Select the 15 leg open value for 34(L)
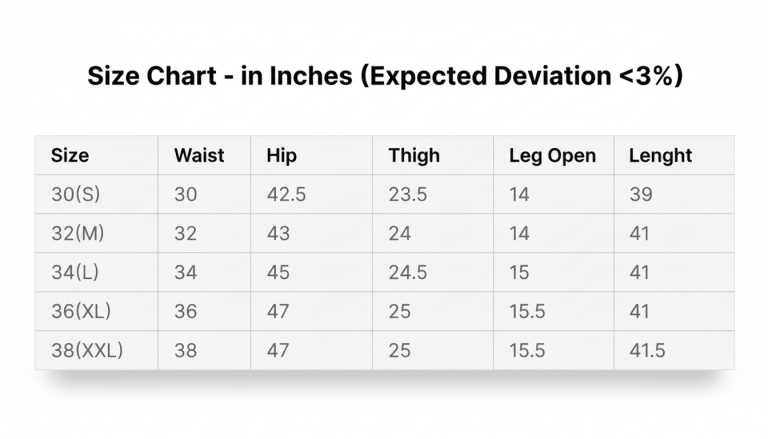Viewport: 768px width, 439px height. point(518,272)
